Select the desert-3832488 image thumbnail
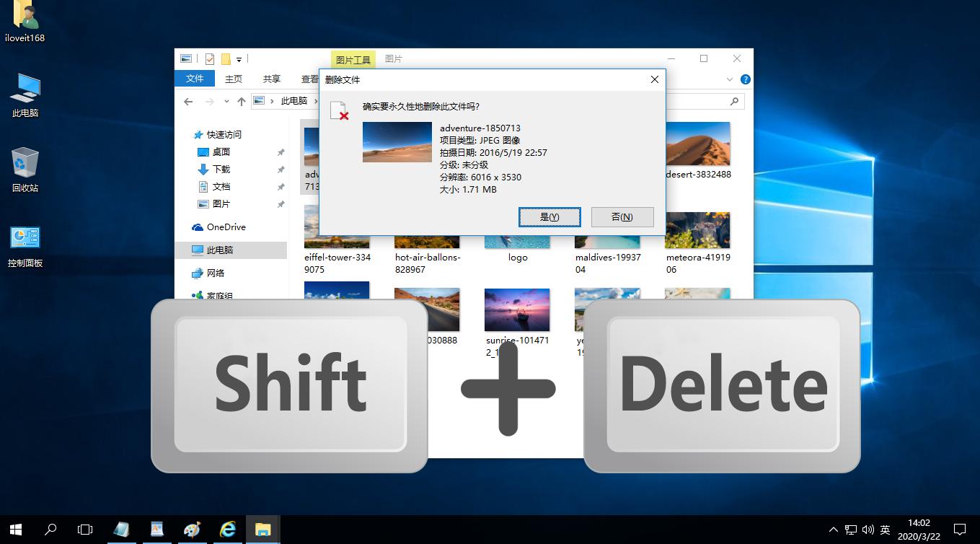Viewport: 980px width, 544px height. [x=697, y=144]
